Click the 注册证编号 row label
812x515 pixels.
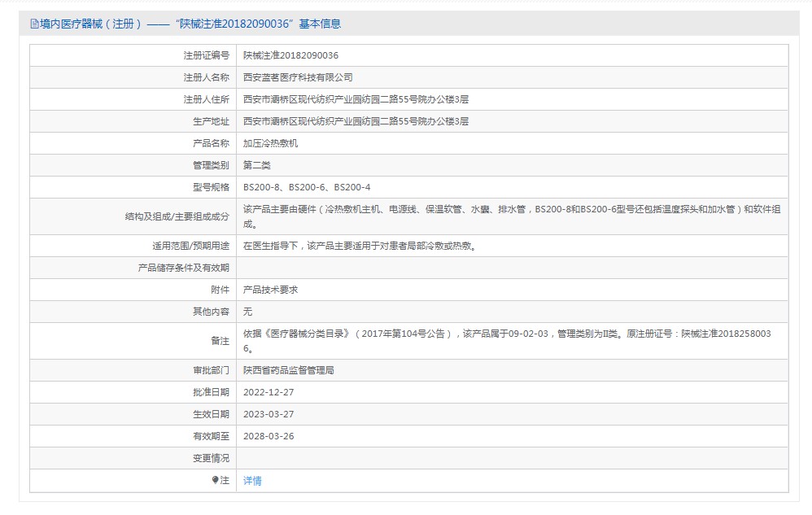click(x=206, y=55)
